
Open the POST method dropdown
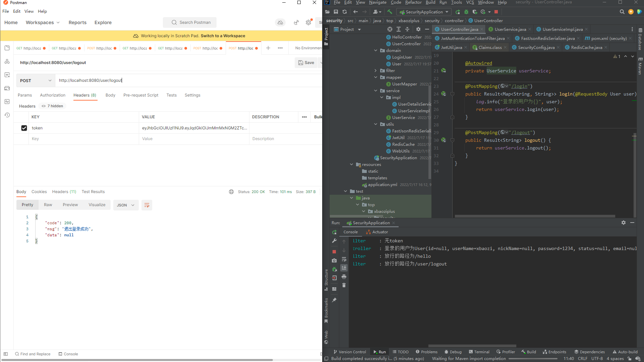[36, 80]
